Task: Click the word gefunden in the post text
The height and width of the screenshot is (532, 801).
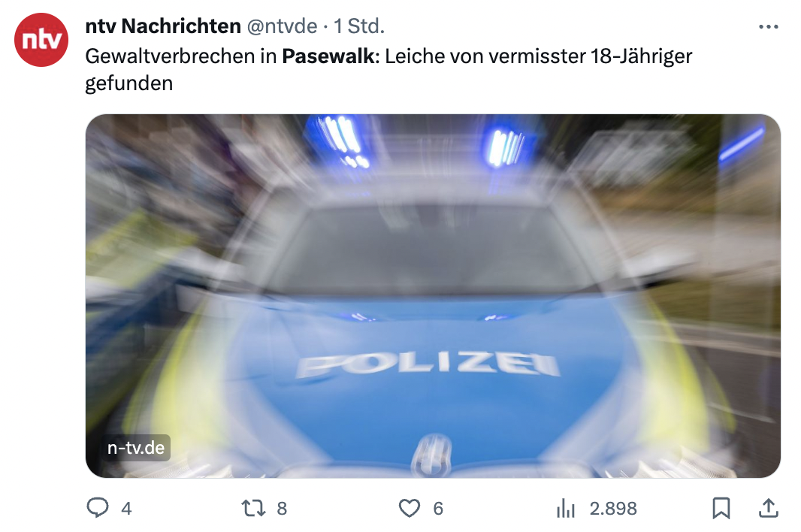Action: (128, 83)
